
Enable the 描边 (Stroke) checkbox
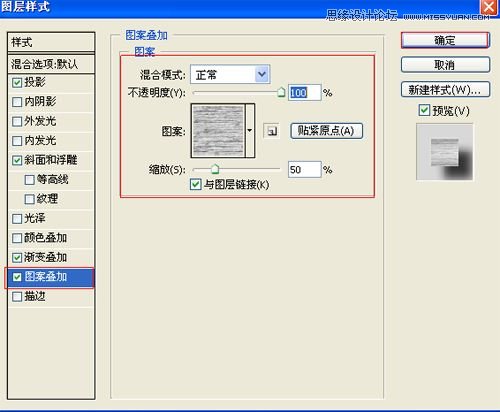point(17,297)
